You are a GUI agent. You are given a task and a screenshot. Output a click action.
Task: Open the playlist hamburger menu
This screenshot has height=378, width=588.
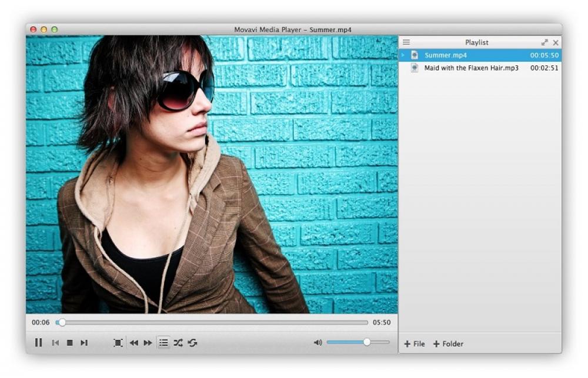pyautogui.click(x=406, y=42)
